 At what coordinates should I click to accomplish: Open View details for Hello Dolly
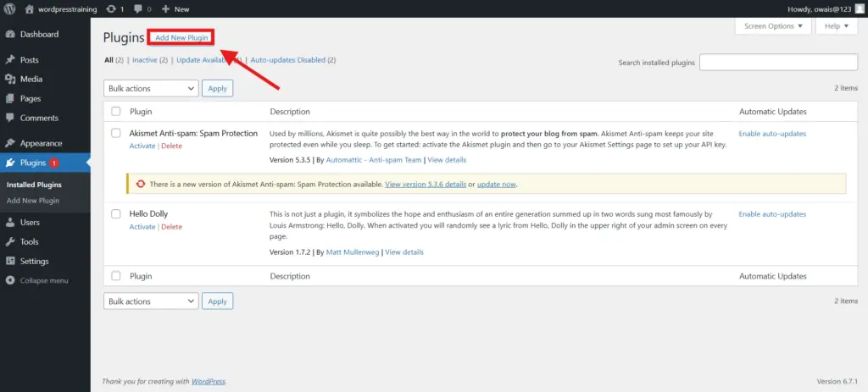point(404,252)
